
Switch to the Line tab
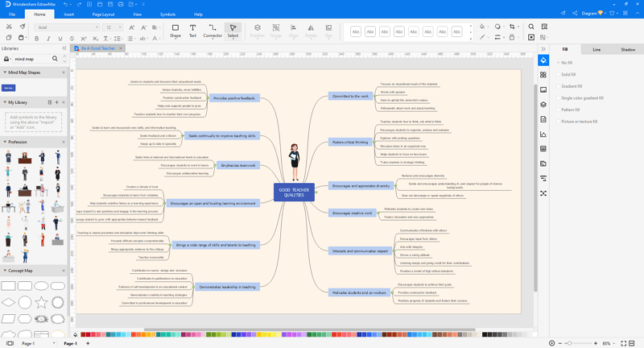(x=597, y=50)
